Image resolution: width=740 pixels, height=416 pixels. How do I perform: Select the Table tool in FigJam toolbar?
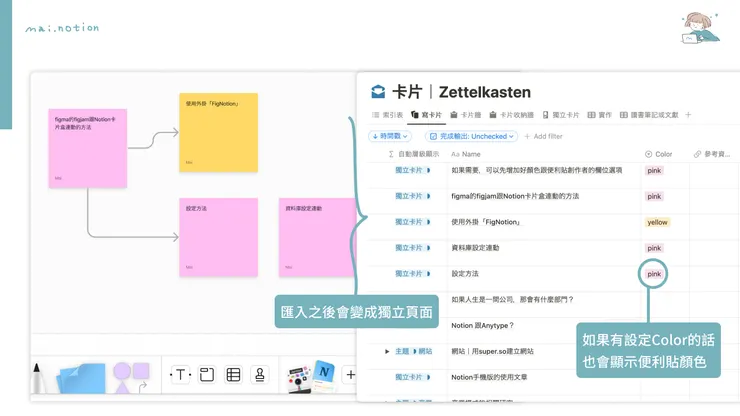(x=233, y=375)
